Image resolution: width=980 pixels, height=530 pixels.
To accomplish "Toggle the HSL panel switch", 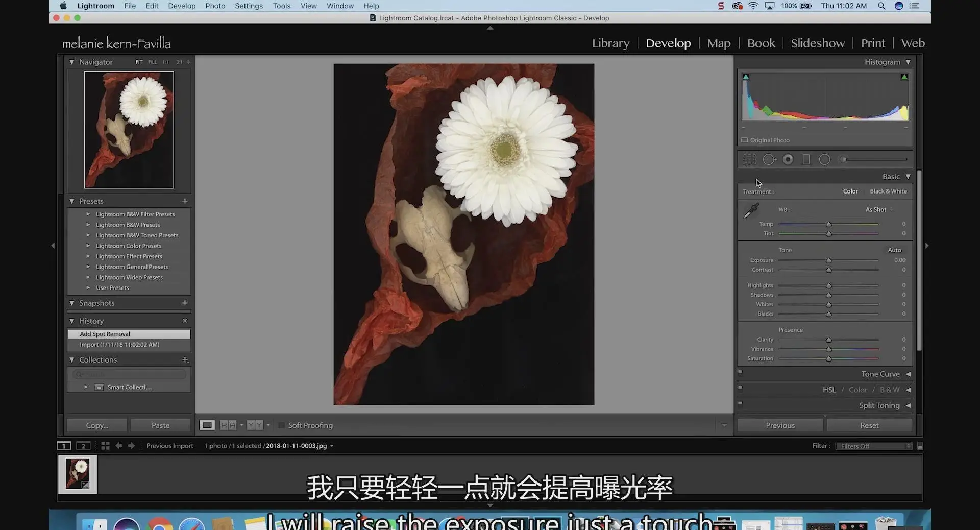I will click(x=740, y=388).
